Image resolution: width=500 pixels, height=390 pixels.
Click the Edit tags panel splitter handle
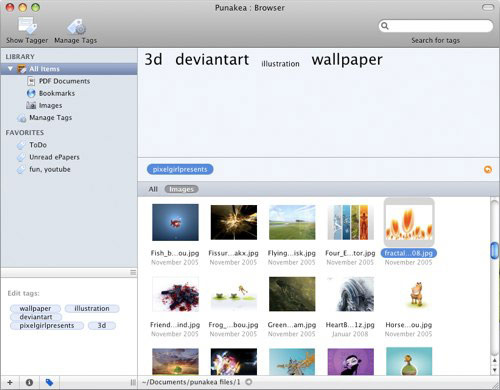click(x=133, y=273)
